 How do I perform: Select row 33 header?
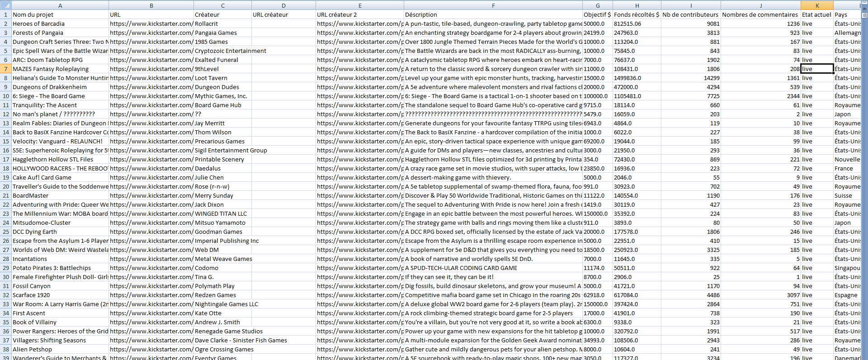[5, 304]
